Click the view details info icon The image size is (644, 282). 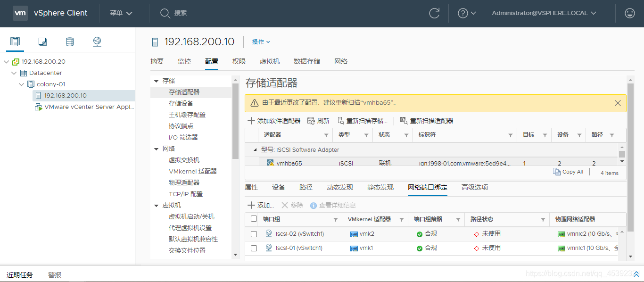click(314, 206)
